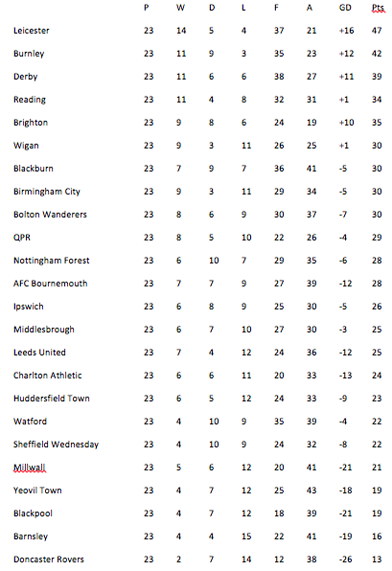Select the Pts column header
The height and width of the screenshot is (571, 392).
378,8
